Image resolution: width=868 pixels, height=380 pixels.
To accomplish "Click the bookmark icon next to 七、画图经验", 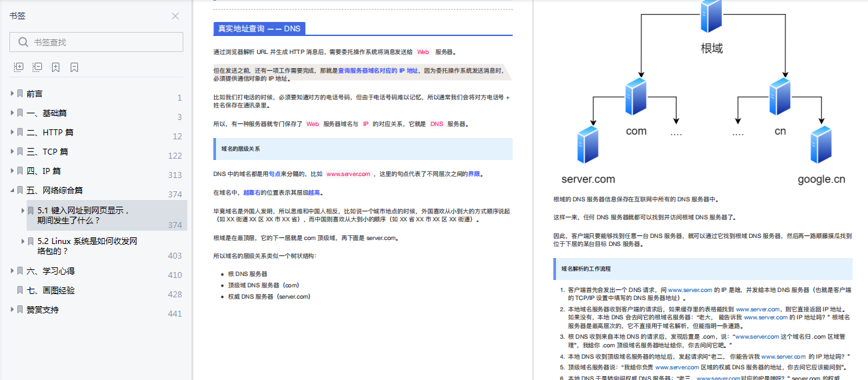I will point(21,291).
